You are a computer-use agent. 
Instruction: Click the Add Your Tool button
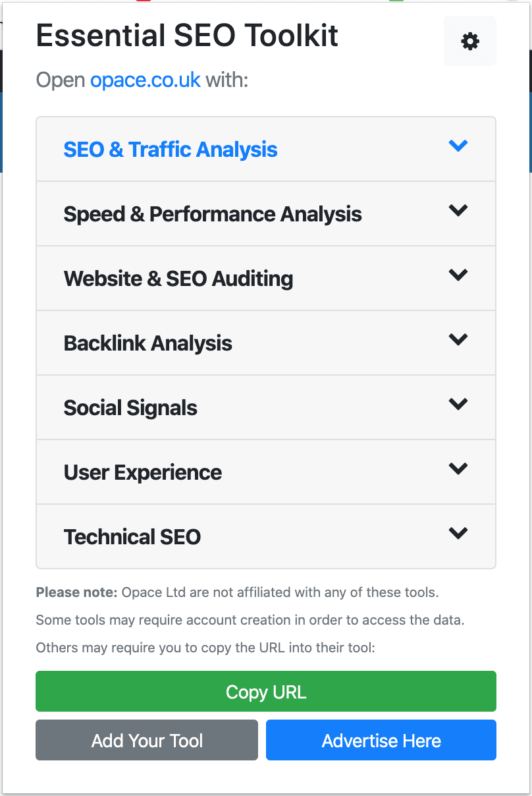146,740
